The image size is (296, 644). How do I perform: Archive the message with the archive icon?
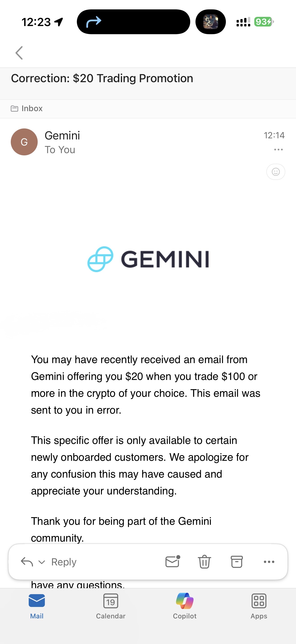pos(236,562)
